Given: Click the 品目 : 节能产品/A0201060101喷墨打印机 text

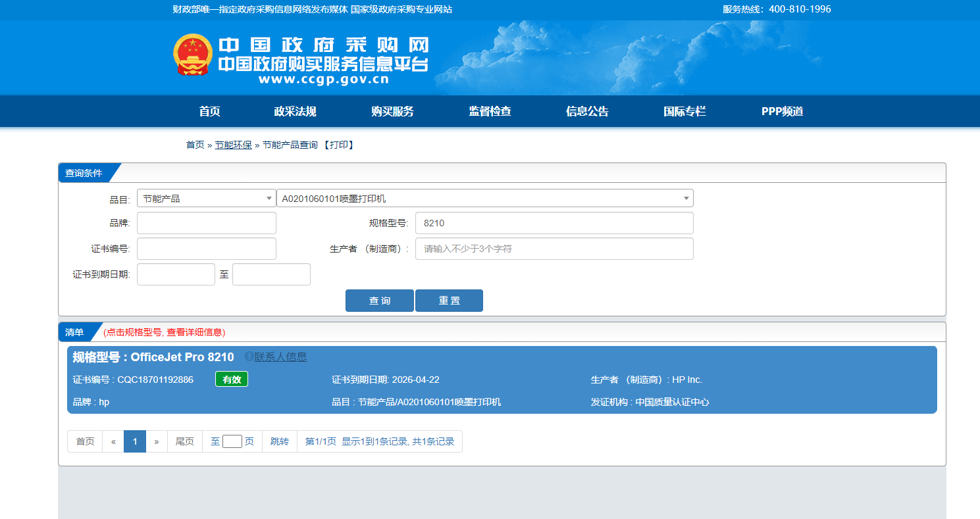Looking at the screenshot, I should point(417,402).
